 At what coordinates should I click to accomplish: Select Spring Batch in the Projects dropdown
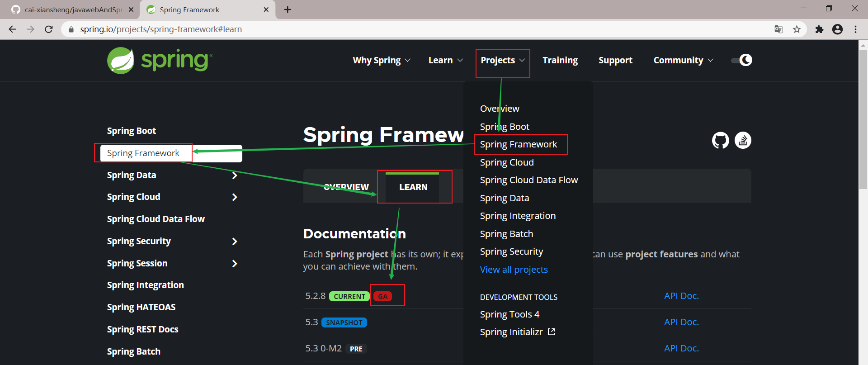tap(506, 234)
